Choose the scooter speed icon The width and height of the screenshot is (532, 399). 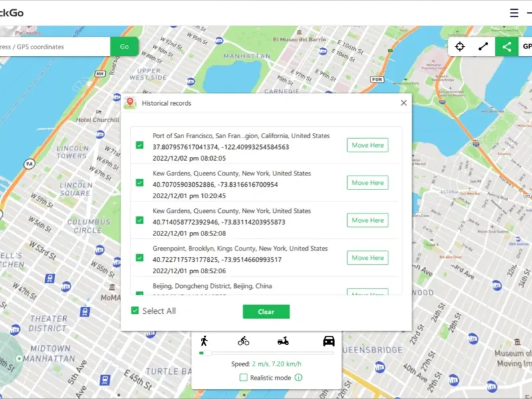[x=283, y=341]
